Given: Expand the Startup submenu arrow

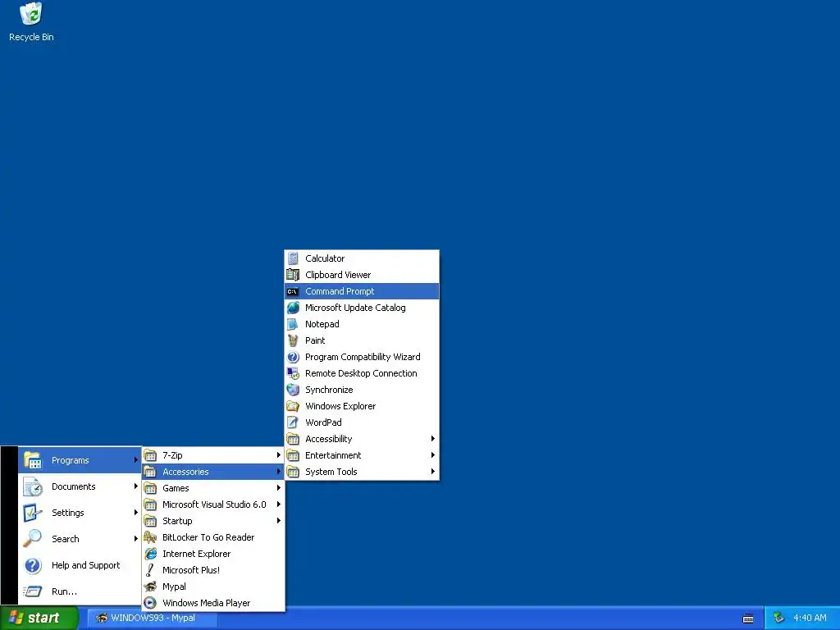Looking at the screenshot, I should tap(279, 521).
